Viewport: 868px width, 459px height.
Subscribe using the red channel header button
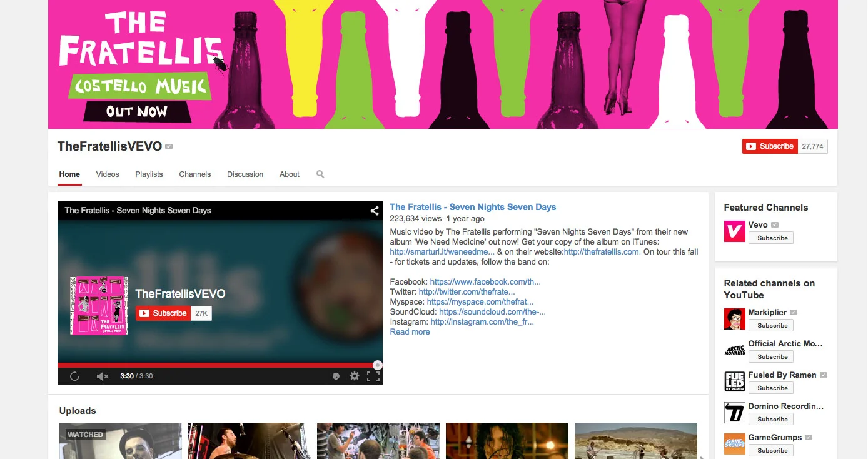pyautogui.click(x=770, y=146)
